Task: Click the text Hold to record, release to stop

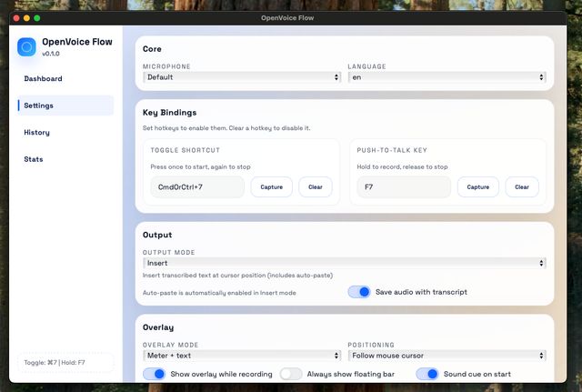Action: click(x=402, y=167)
